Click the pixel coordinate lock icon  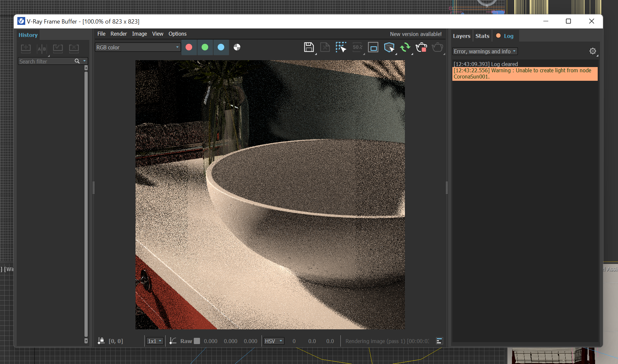pos(101,341)
